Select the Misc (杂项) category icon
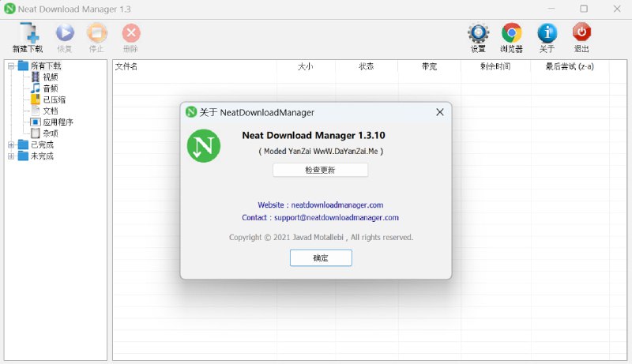Image resolution: width=632 pixels, height=364 pixels. tap(36, 133)
